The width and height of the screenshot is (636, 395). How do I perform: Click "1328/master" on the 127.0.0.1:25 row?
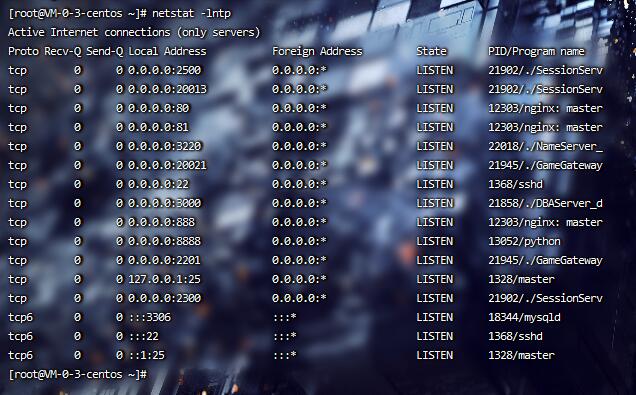pos(521,279)
